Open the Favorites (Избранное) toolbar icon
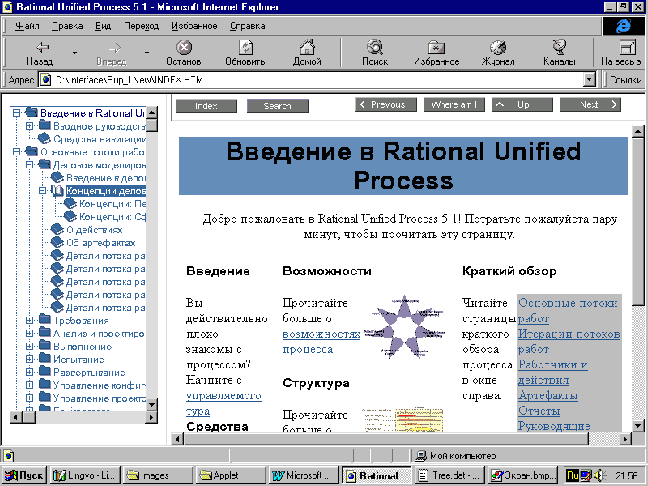 436,48
